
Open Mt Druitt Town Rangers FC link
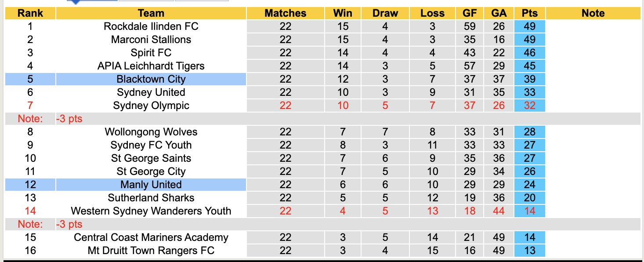click(151, 251)
